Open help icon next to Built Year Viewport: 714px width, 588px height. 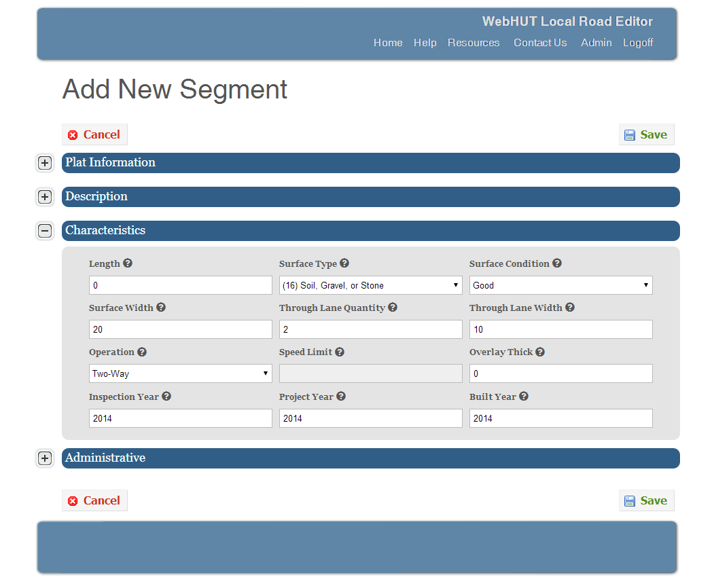[524, 396]
